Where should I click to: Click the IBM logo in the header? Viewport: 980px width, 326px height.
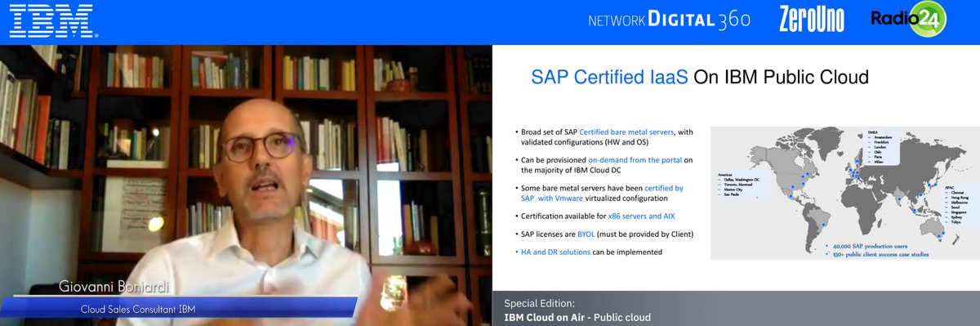click(54, 21)
